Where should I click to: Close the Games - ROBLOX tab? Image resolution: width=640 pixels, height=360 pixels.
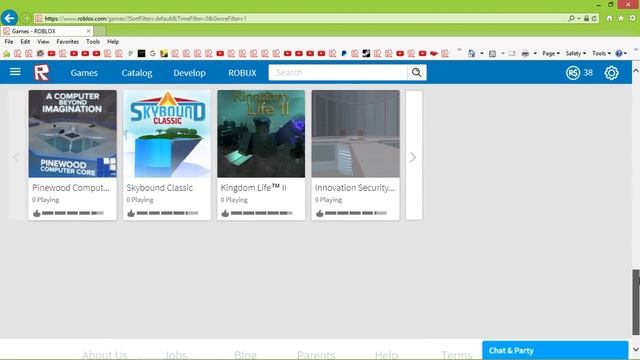[x=88, y=31]
